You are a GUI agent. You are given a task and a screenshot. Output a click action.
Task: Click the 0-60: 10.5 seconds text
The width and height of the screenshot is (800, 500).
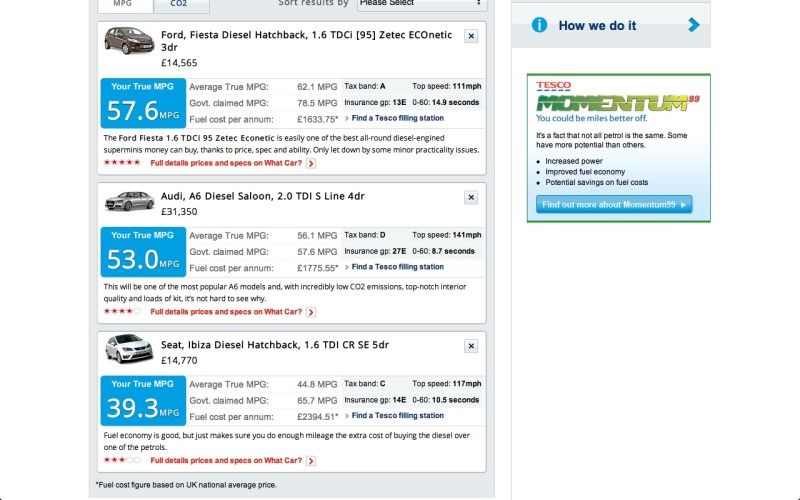[x=445, y=400]
